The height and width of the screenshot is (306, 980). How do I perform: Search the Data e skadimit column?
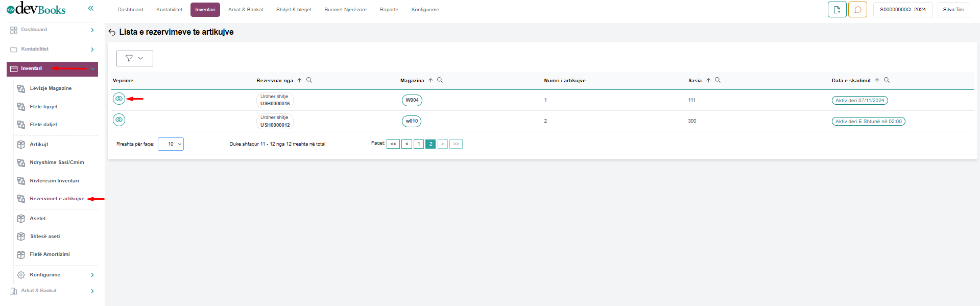(x=887, y=80)
